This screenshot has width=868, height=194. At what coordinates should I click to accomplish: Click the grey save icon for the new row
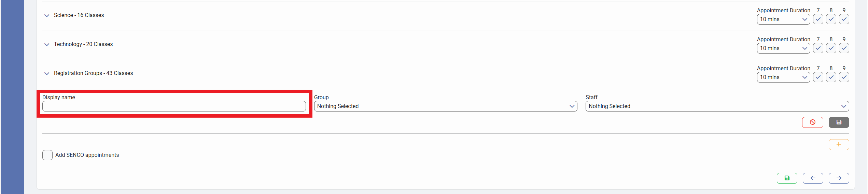(x=839, y=122)
